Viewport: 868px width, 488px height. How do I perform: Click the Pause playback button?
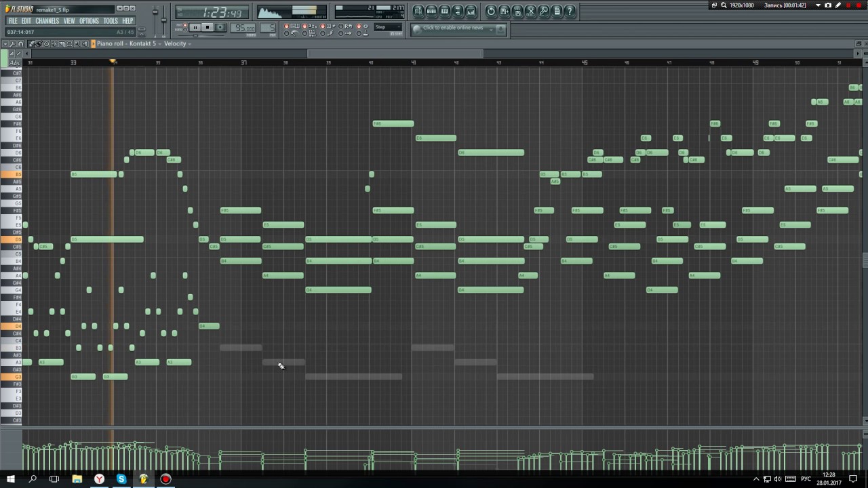click(x=195, y=28)
